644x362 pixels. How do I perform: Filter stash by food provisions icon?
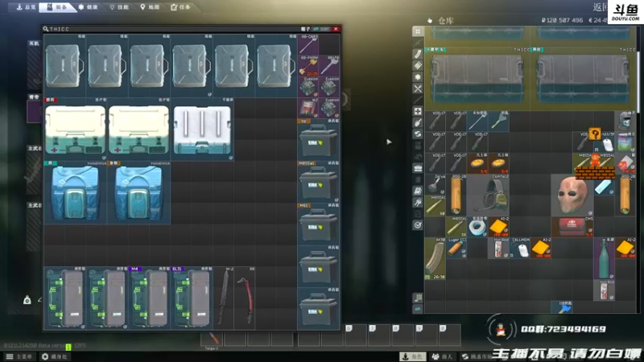coord(418,122)
